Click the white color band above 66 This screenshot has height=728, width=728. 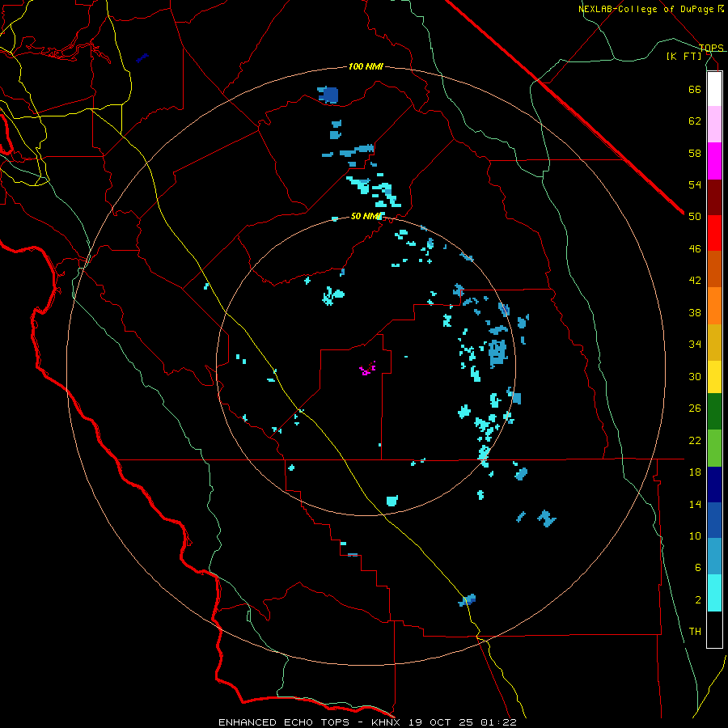click(714, 89)
